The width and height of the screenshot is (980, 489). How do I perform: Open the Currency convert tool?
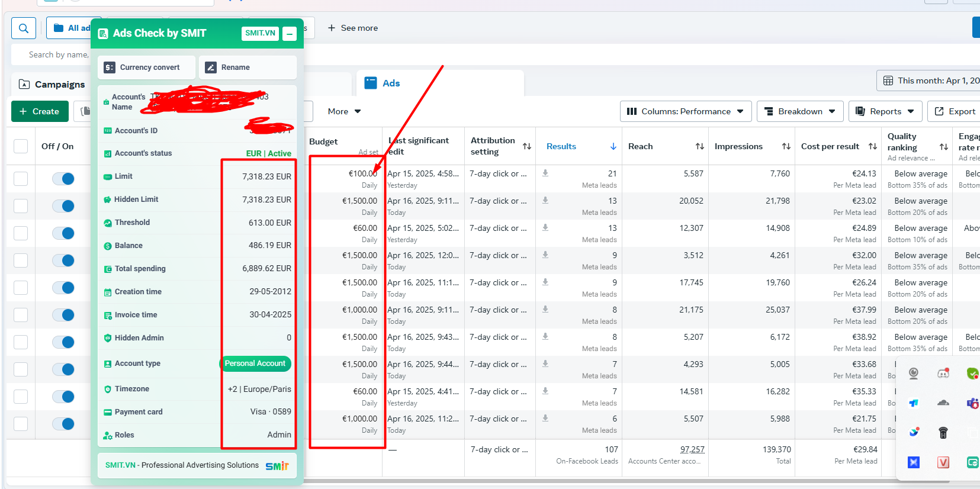(146, 67)
